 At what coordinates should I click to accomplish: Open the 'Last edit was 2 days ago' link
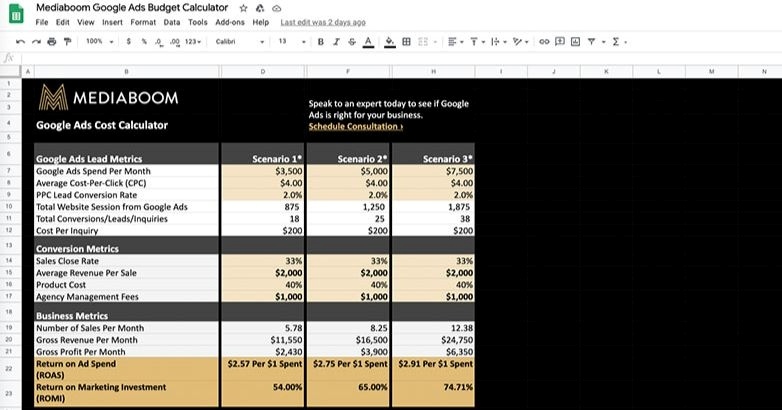[323, 22]
